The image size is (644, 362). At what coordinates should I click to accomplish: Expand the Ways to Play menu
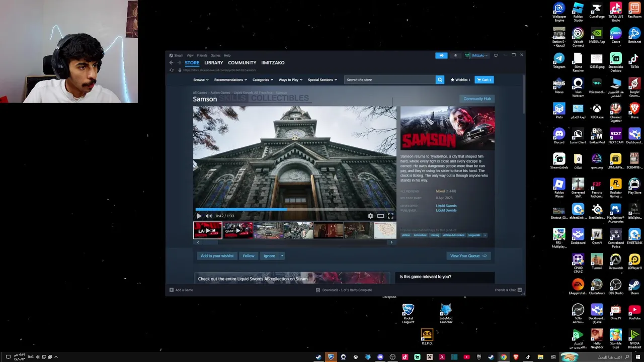click(x=290, y=79)
